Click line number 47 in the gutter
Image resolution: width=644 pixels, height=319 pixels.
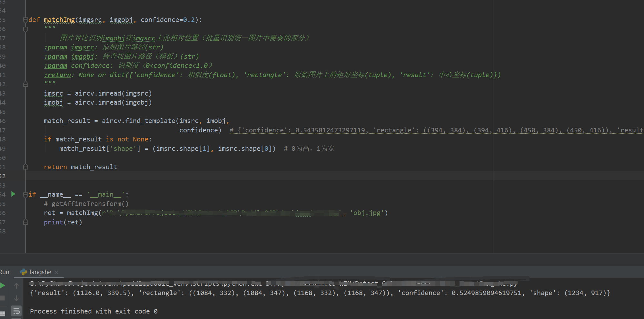(x=3, y=130)
